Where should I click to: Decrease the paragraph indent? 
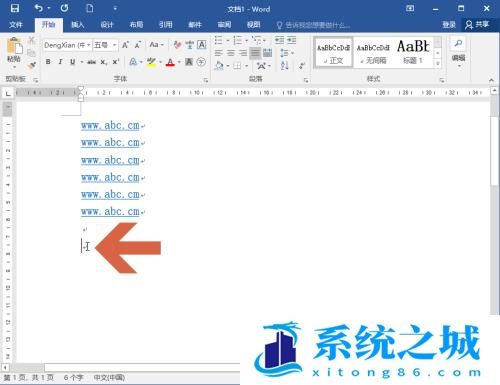pyautogui.click(x=279, y=40)
